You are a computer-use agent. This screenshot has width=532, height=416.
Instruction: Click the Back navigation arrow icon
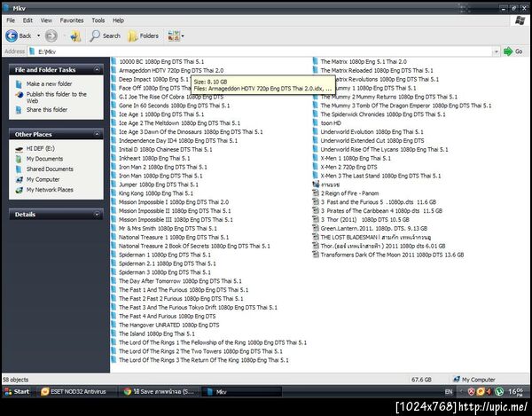pos(12,35)
